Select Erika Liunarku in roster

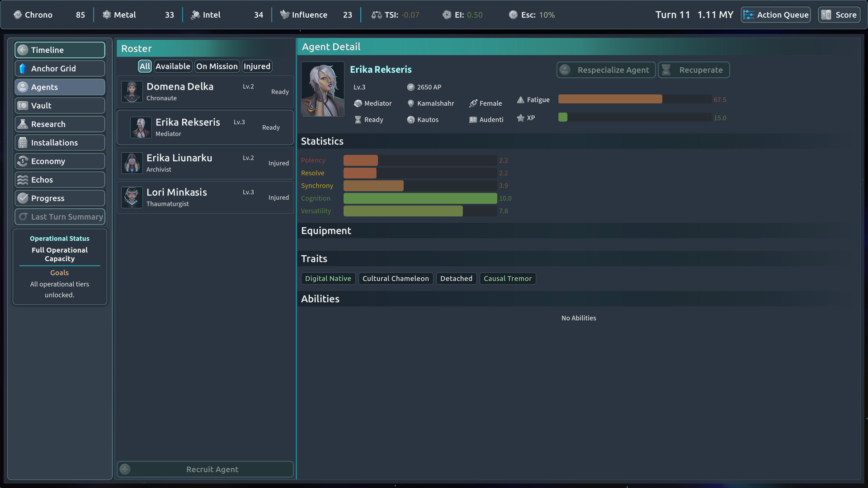click(205, 163)
